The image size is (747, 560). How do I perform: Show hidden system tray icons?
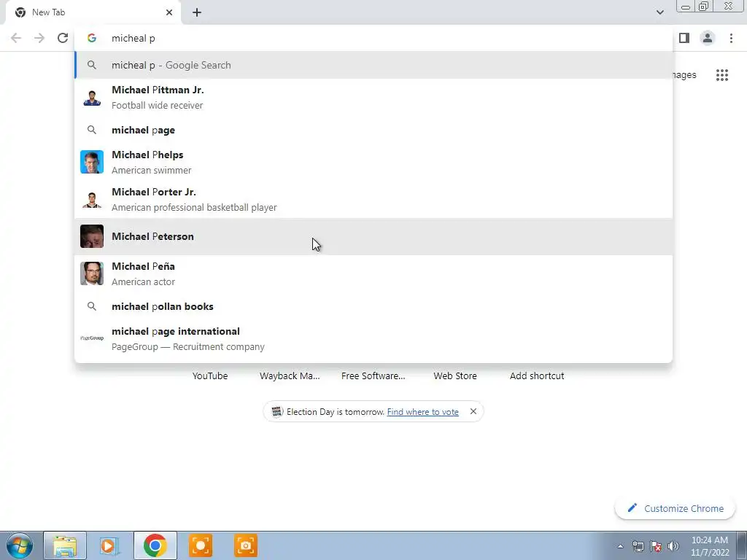[x=620, y=546]
